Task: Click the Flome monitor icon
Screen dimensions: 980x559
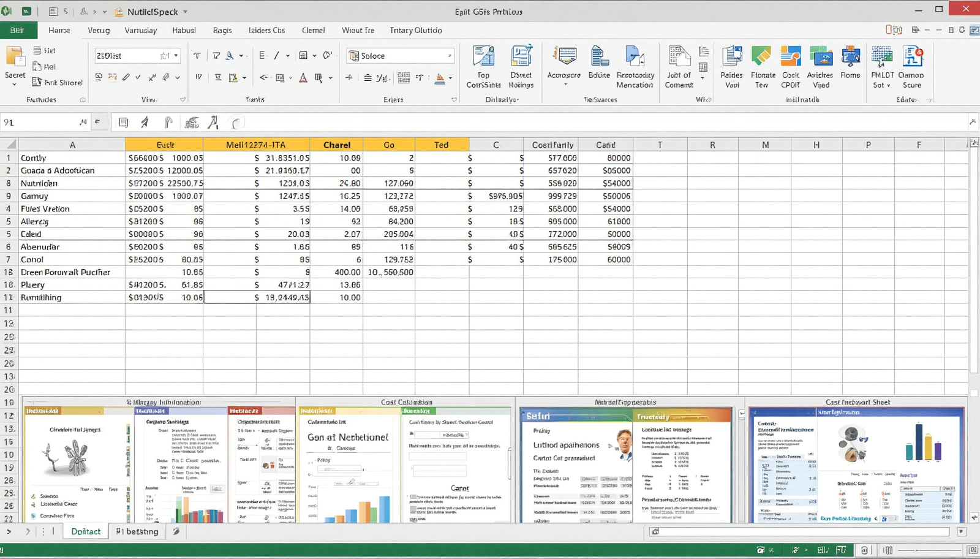Action: click(x=850, y=56)
